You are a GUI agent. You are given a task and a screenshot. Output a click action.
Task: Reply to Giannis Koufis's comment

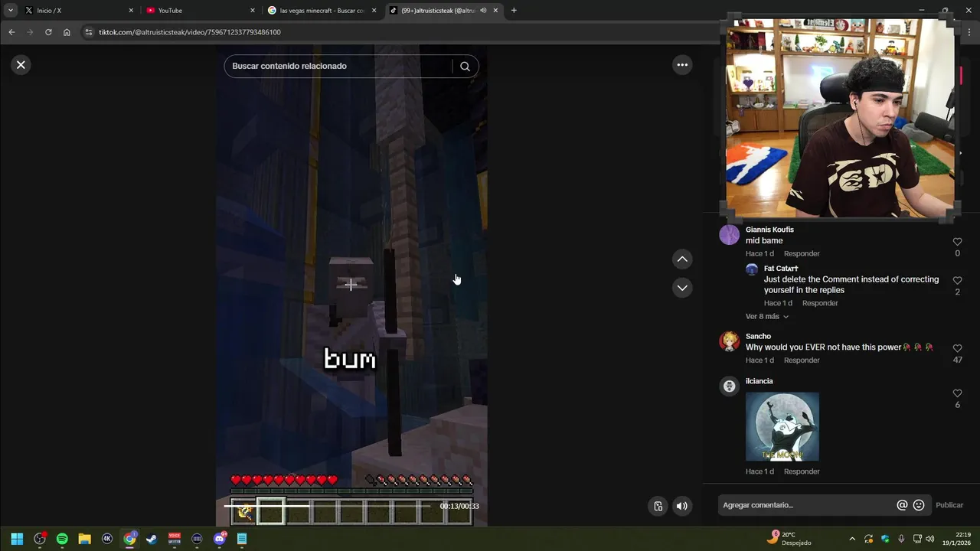point(802,253)
